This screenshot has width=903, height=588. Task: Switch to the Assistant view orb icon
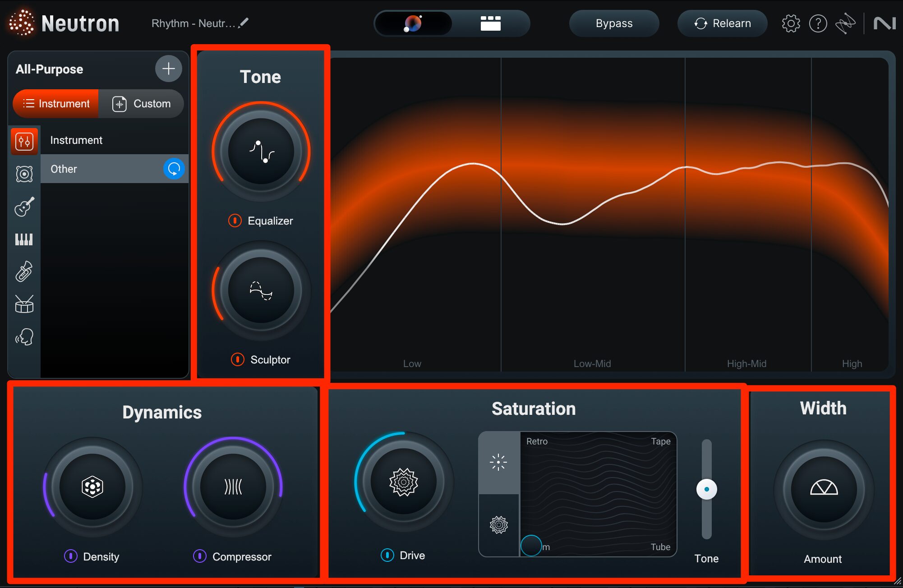point(413,23)
